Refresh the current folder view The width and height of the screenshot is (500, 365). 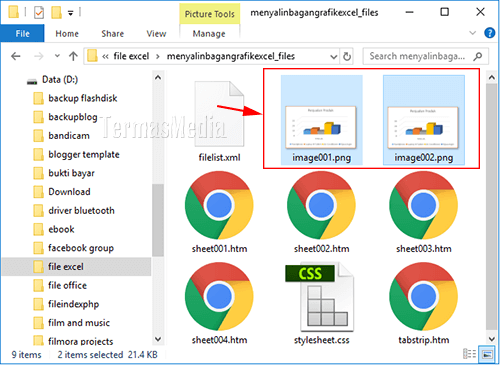[x=347, y=56]
